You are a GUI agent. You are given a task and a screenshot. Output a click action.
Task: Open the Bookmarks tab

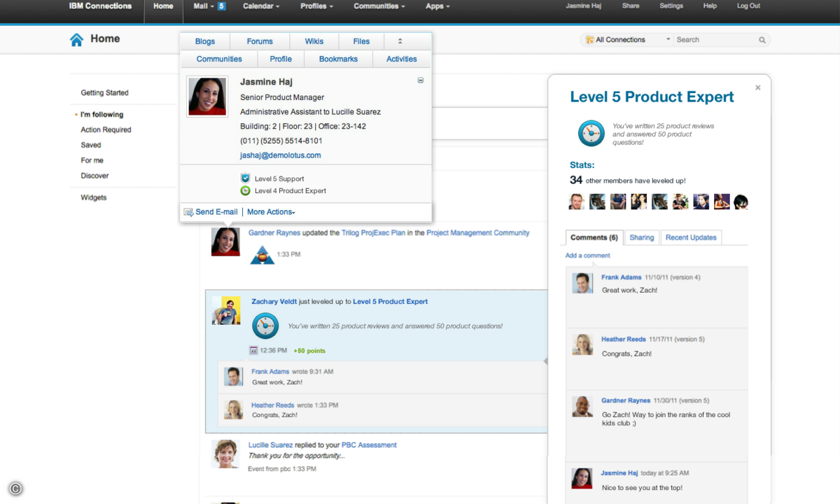tap(338, 59)
